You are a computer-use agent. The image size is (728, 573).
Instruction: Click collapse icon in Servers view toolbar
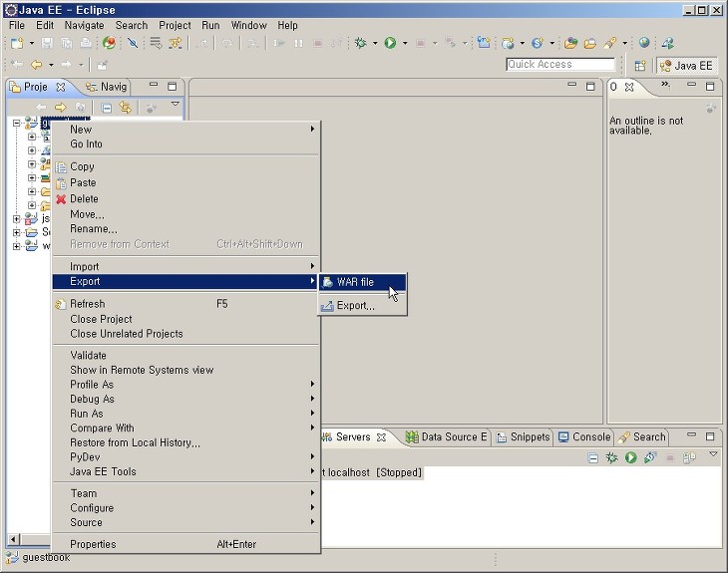click(592, 458)
